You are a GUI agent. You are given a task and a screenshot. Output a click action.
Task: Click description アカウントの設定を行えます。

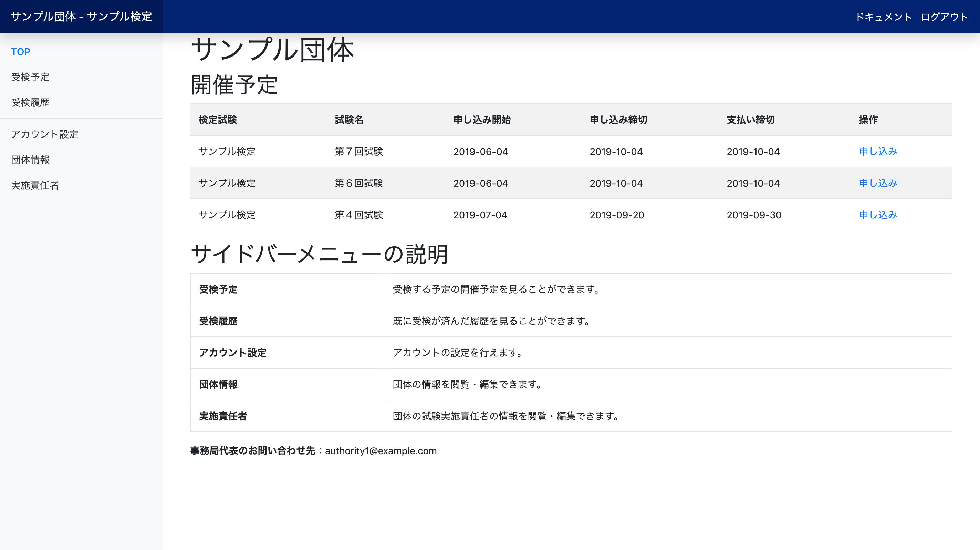pyautogui.click(x=457, y=353)
